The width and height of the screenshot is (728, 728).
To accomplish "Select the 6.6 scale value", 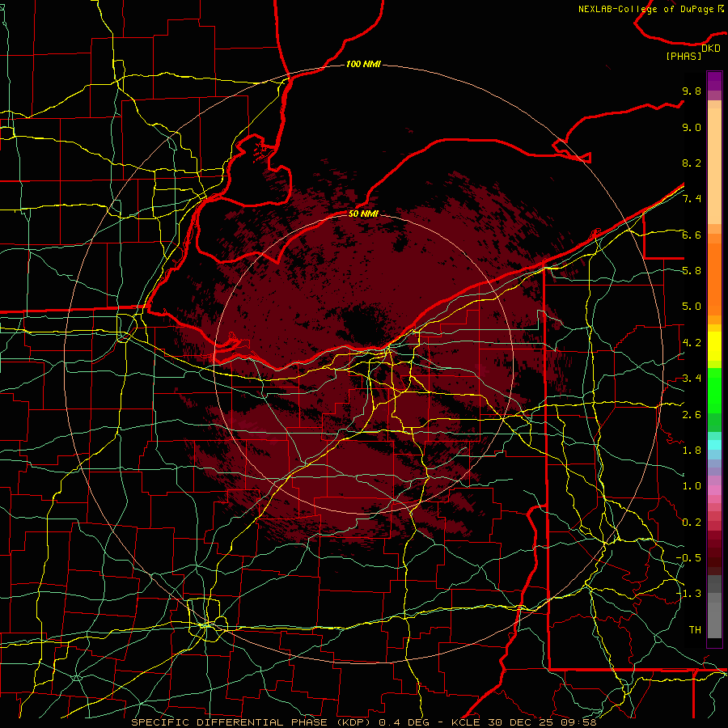I will (692, 235).
